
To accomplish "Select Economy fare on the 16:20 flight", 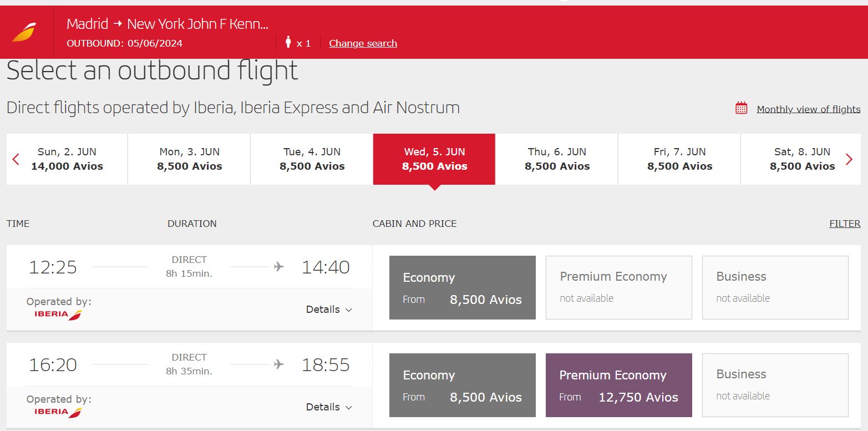I will click(463, 385).
